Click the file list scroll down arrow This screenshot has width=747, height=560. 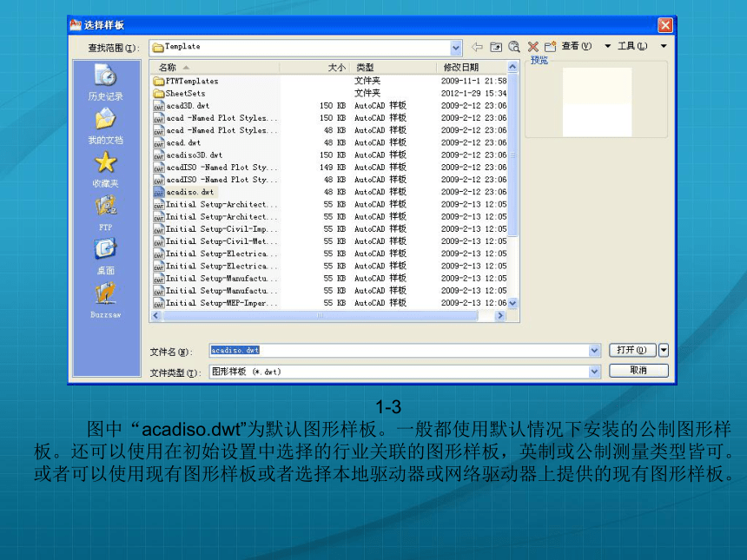coord(512,303)
